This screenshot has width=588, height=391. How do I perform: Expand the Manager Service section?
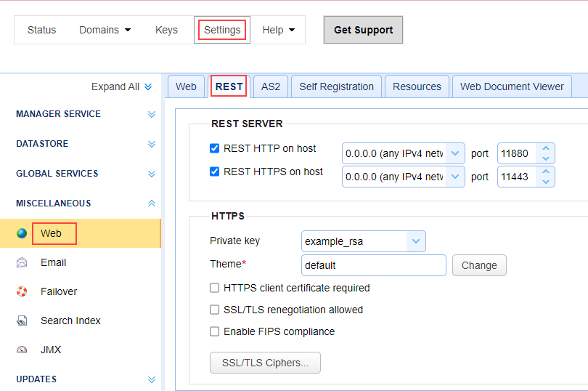pyautogui.click(x=152, y=114)
